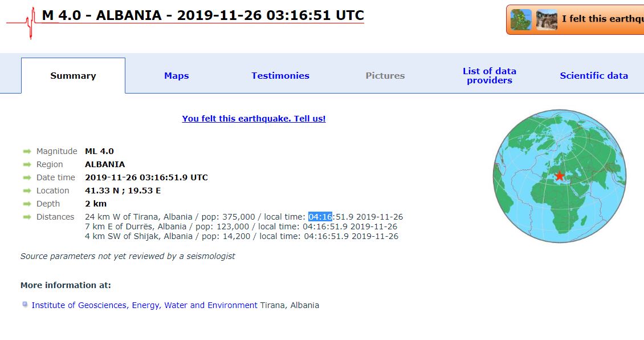Select the List of data providers tab
This screenshot has width=644, height=340.
click(x=490, y=76)
